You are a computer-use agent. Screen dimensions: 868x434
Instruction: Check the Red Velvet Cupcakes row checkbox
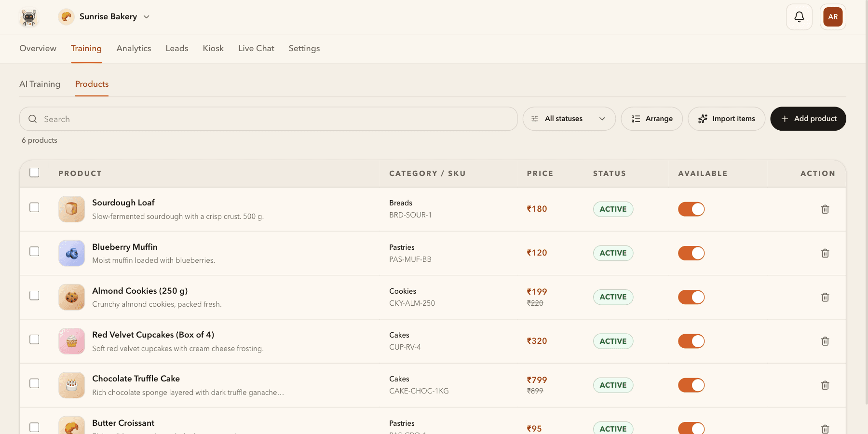coord(34,339)
